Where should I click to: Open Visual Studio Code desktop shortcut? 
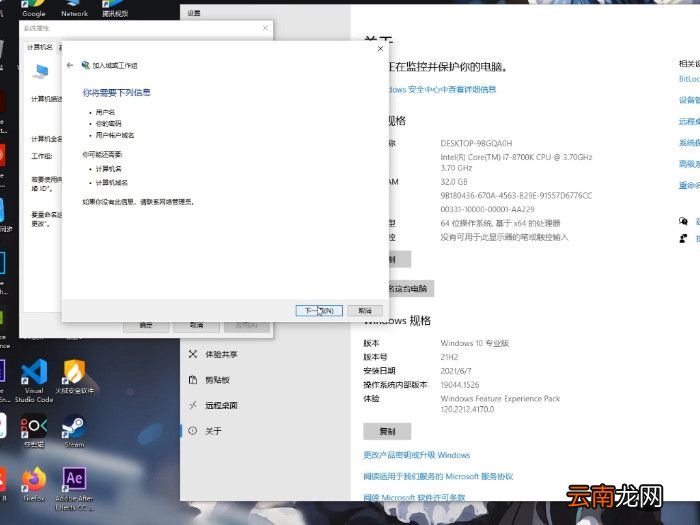coord(34,381)
